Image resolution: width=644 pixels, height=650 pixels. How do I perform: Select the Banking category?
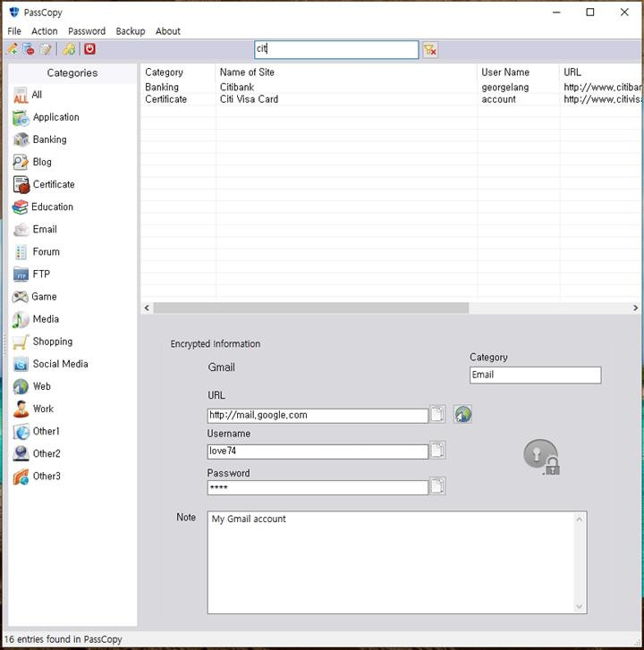[39, 139]
